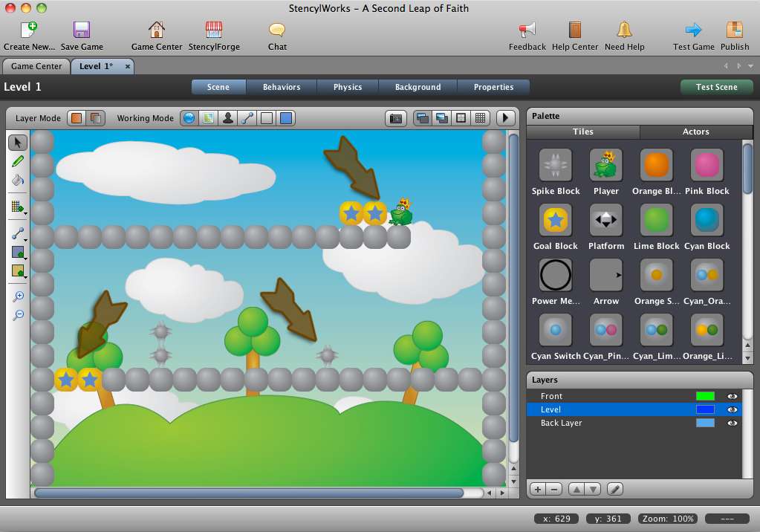Choose the Spike Block actor
The image size is (760, 532).
(x=556, y=172)
